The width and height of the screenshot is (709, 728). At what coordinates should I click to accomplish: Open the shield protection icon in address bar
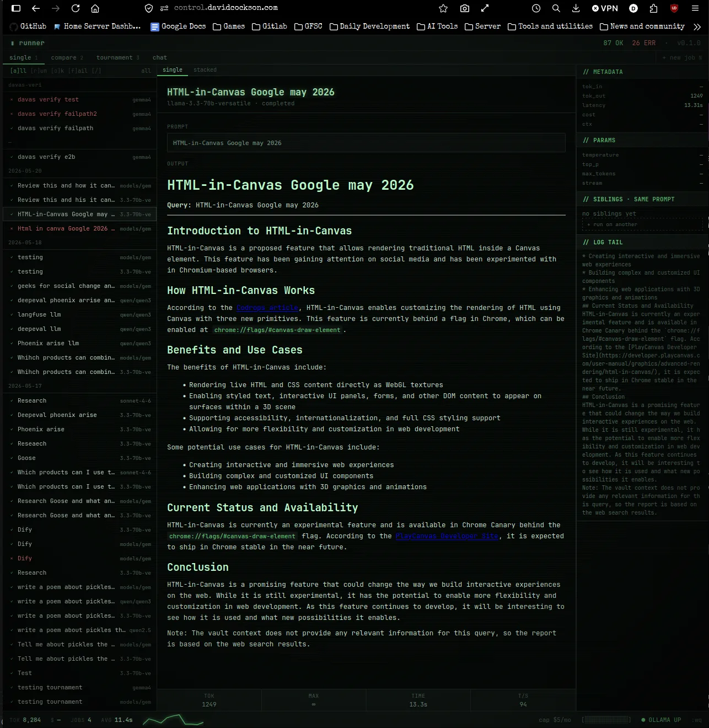click(x=149, y=8)
